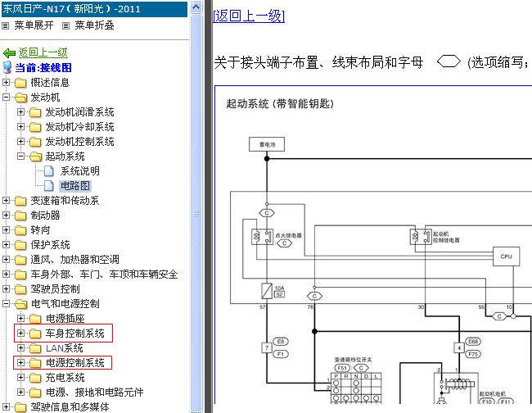Image resolution: width=532 pixels, height=413 pixels.
Task: Click the 电源插座 folder icon
Action: [35, 319]
